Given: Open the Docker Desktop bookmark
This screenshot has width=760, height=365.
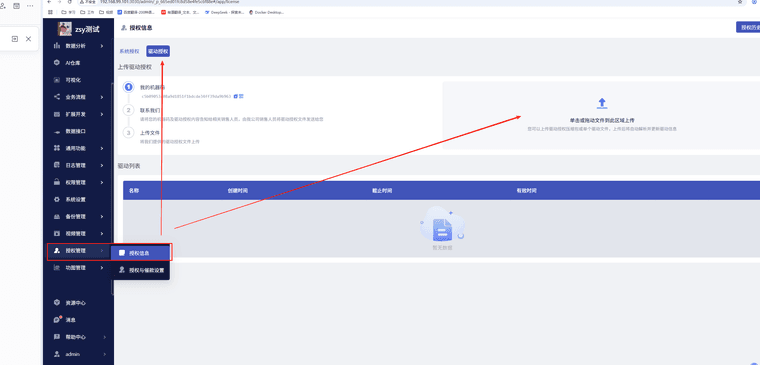Looking at the screenshot, I should [x=266, y=12].
